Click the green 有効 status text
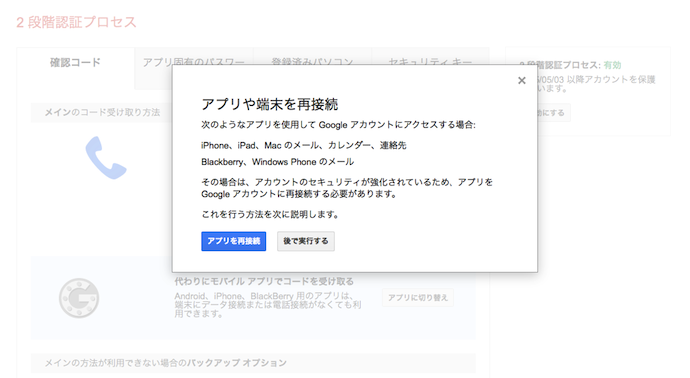The image size is (690, 378). pyautogui.click(x=612, y=65)
